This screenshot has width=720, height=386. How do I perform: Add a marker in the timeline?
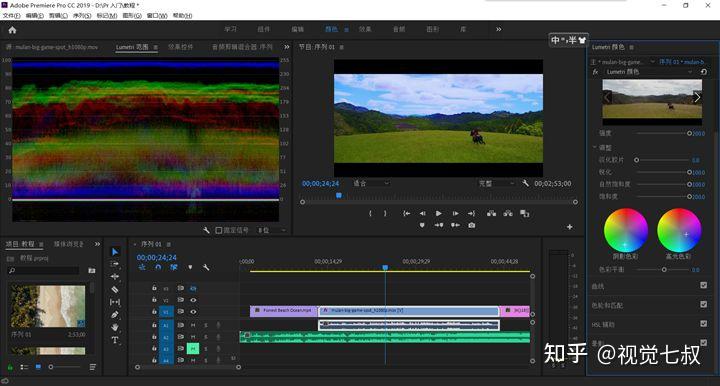(190, 267)
